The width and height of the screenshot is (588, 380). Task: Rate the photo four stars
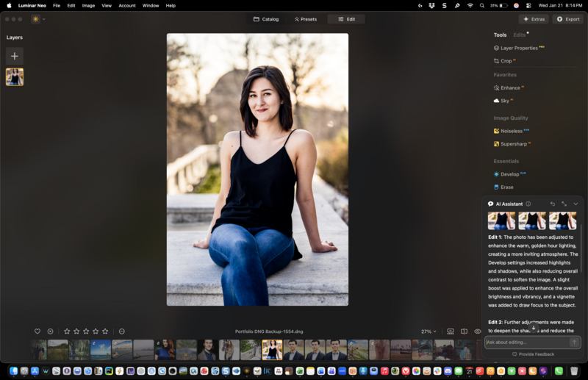[96, 331]
